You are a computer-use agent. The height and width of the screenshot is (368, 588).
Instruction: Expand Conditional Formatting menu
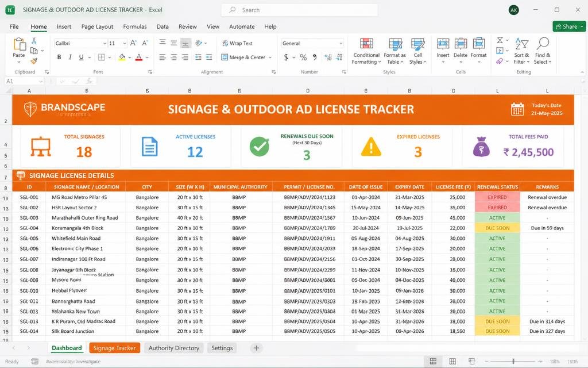(x=366, y=51)
